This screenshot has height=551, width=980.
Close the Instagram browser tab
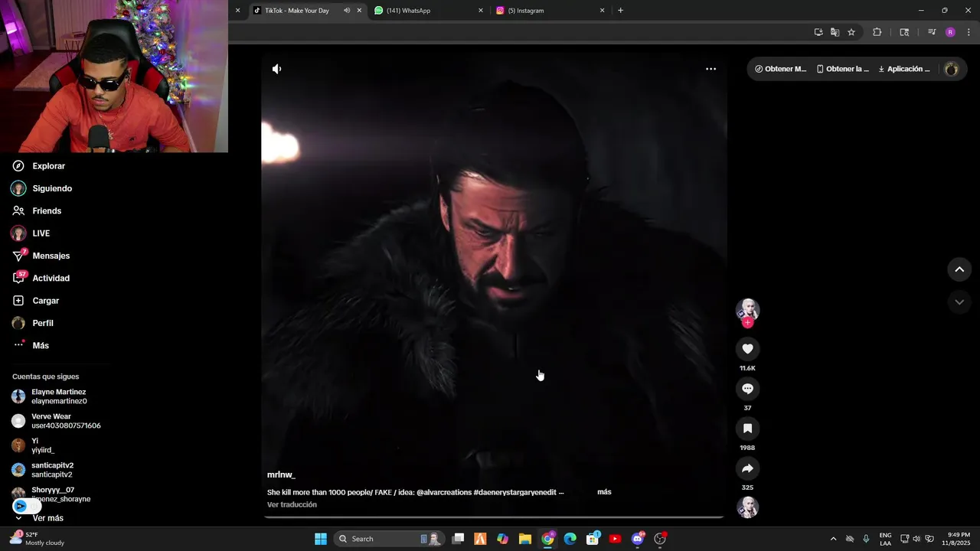(602, 11)
